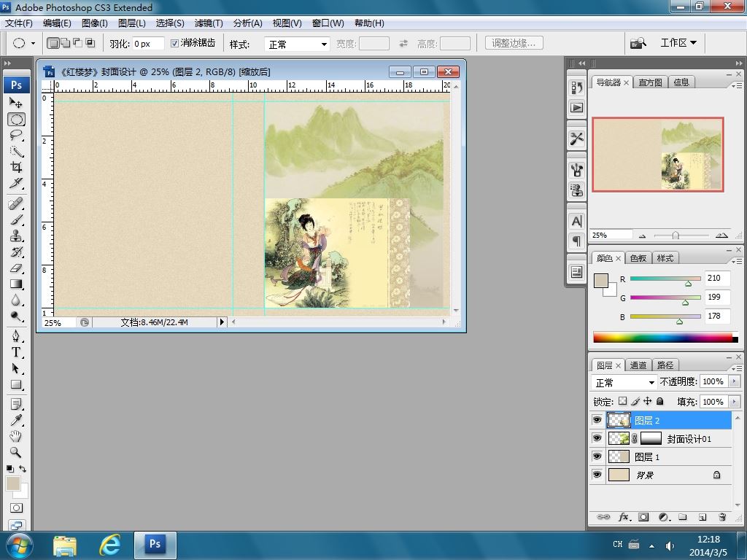Toggle lock position icon
Image resolution: width=747 pixels, height=560 pixels.
coord(648,401)
